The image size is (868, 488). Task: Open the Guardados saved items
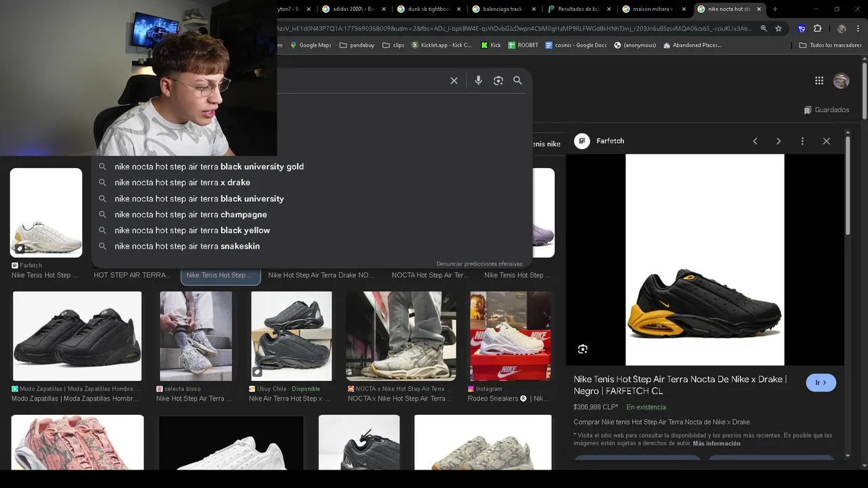[x=827, y=110]
